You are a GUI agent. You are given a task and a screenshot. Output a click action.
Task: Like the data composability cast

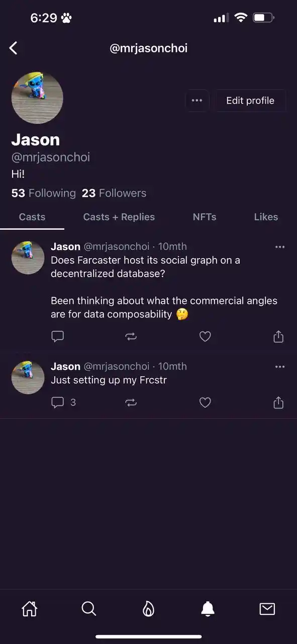(205, 336)
